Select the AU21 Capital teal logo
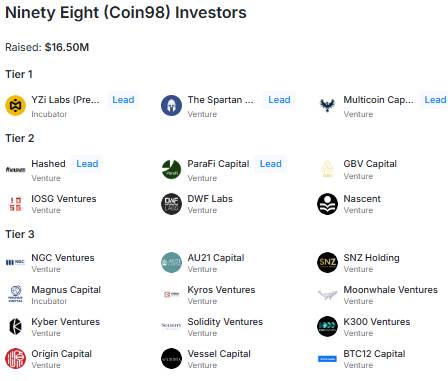Viewport: 448px width, 381px height. [171, 263]
